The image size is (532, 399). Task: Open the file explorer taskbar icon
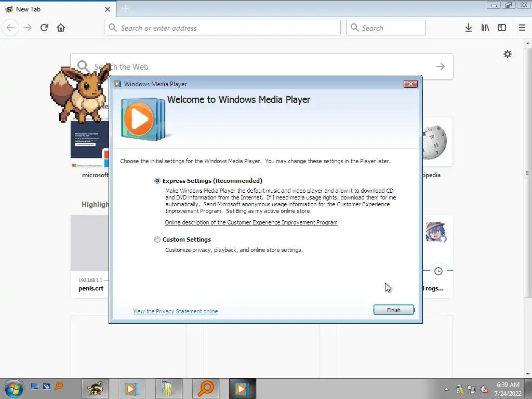coord(168,389)
